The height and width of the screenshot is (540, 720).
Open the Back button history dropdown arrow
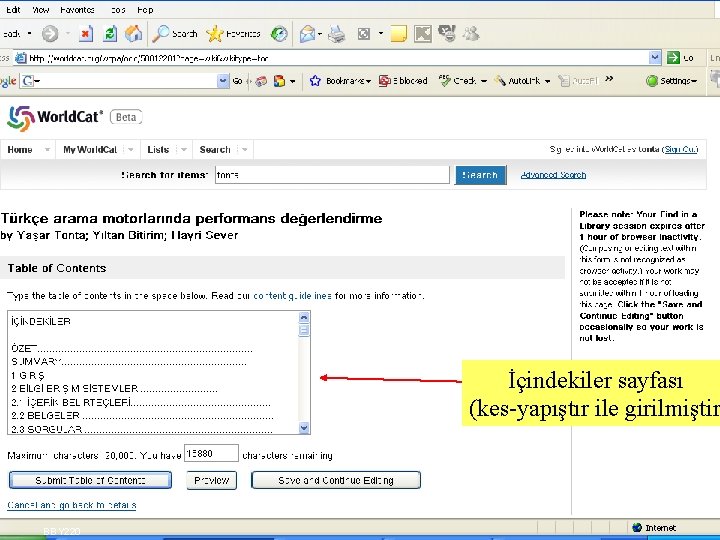pos(29,34)
